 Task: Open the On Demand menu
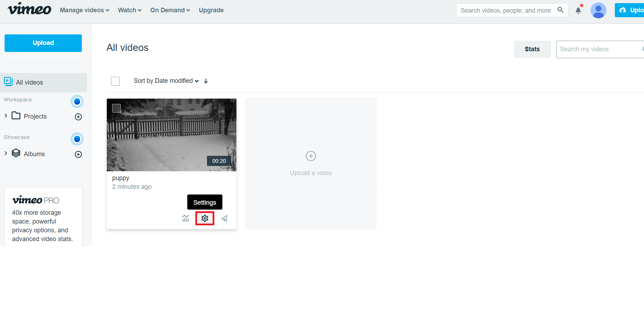(x=170, y=10)
